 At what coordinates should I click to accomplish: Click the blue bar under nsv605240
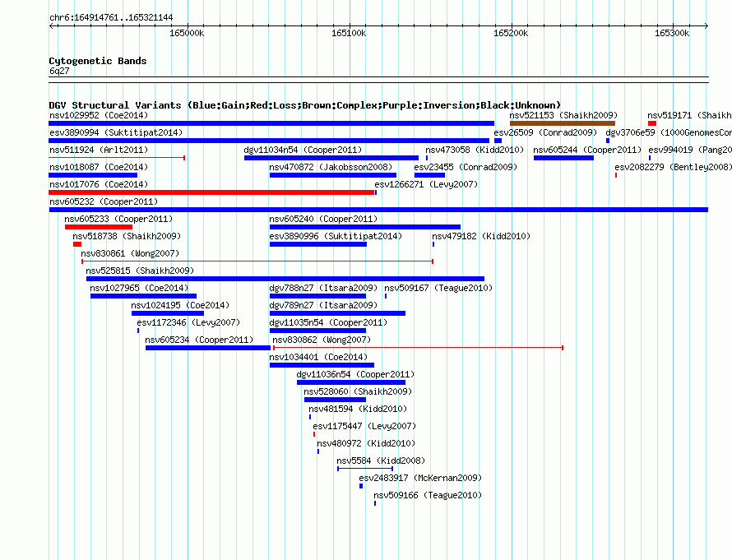tap(364, 227)
